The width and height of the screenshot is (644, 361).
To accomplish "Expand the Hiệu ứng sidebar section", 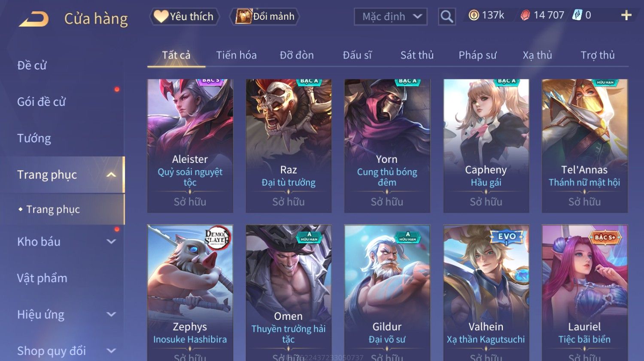I will click(x=111, y=314).
